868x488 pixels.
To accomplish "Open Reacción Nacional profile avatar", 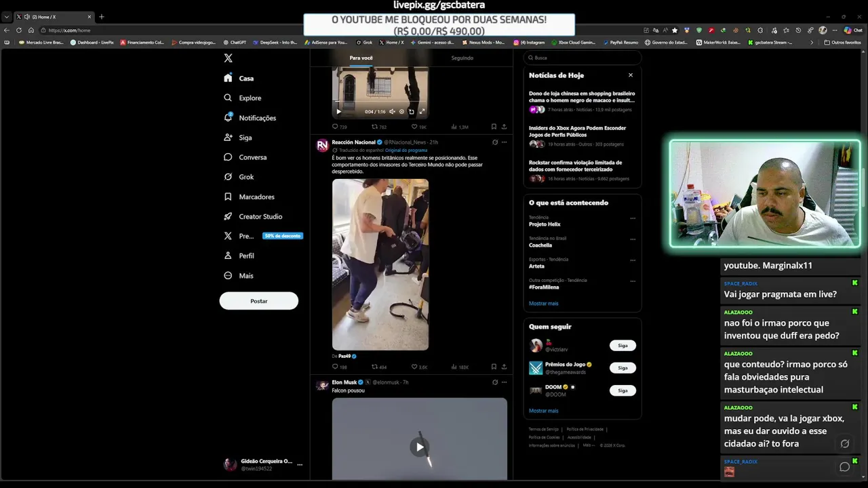I will coord(322,145).
